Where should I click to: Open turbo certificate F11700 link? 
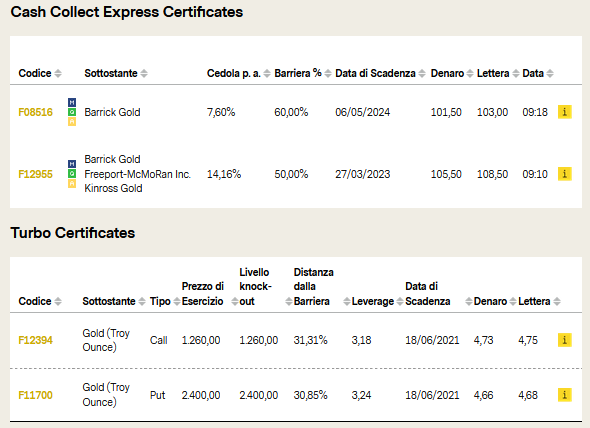click(x=35, y=395)
